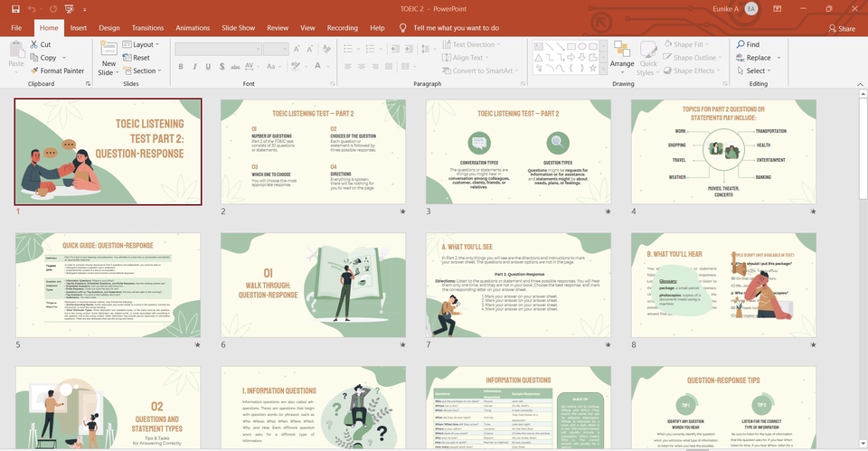Image resolution: width=868 pixels, height=451 pixels.
Task: Click the Share button
Action: (x=842, y=28)
